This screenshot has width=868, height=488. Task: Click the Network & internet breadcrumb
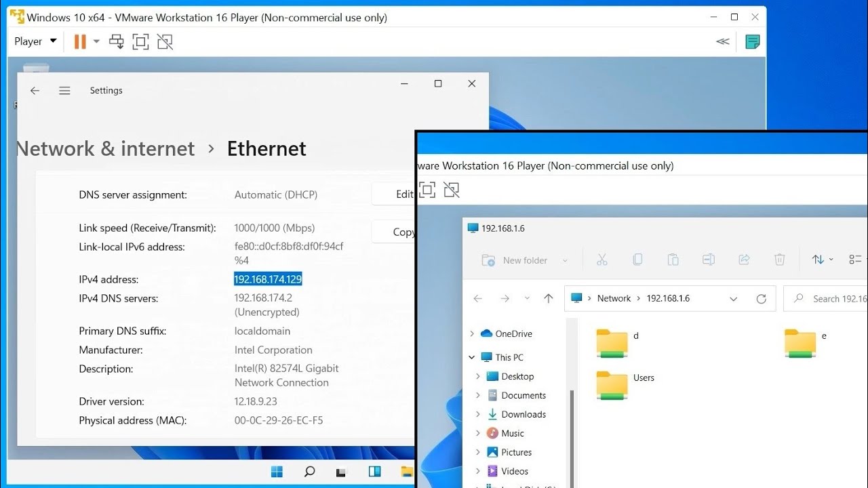click(105, 148)
